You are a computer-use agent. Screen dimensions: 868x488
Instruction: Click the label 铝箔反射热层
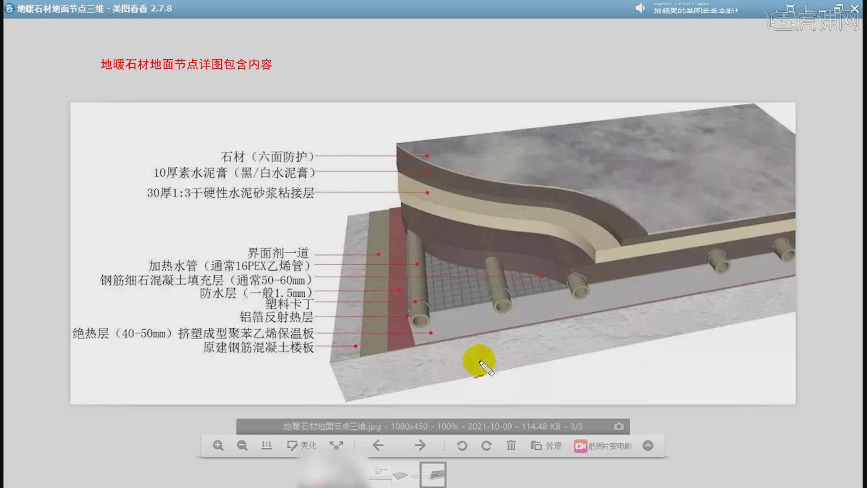point(276,317)
